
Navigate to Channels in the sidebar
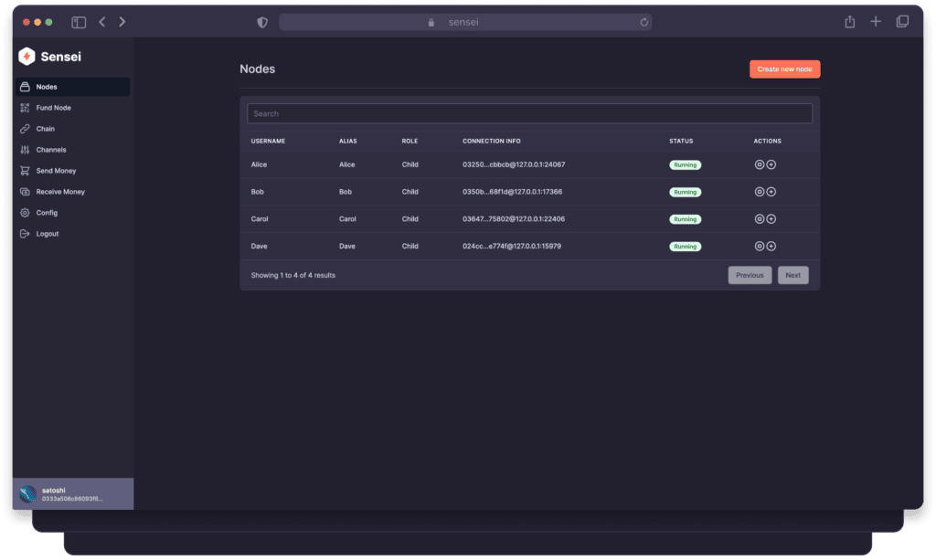coord(50,150)
